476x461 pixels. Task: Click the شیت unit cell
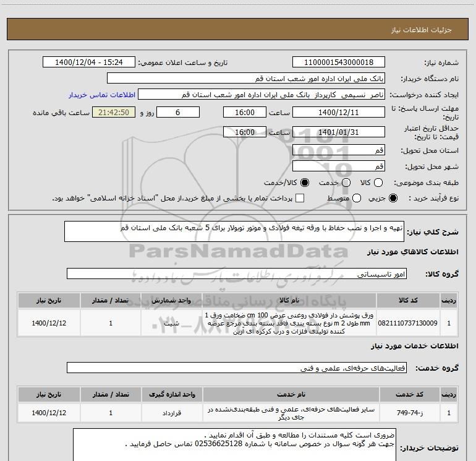coord(171,323)
